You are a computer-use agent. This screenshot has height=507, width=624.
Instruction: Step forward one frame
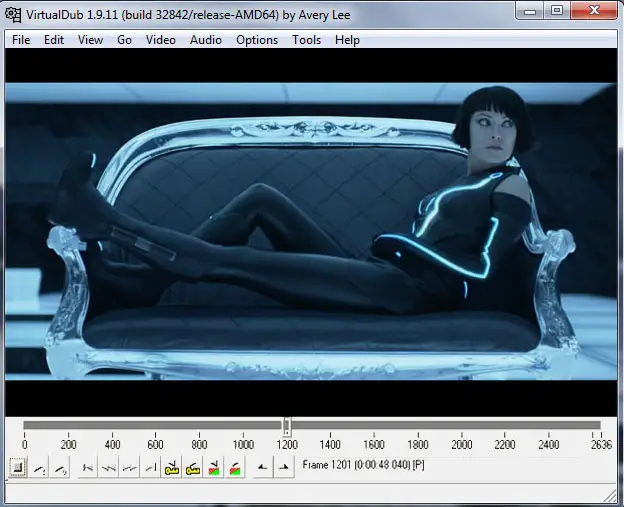tap(129, 467)
